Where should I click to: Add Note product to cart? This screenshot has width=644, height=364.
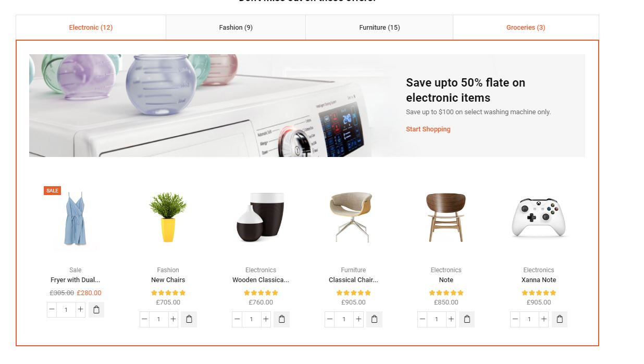pyautogui.click(x=467, y=319)
